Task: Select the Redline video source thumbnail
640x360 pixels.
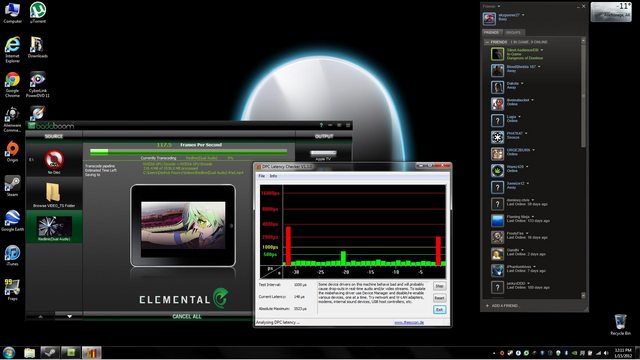Action: point(54,226)
